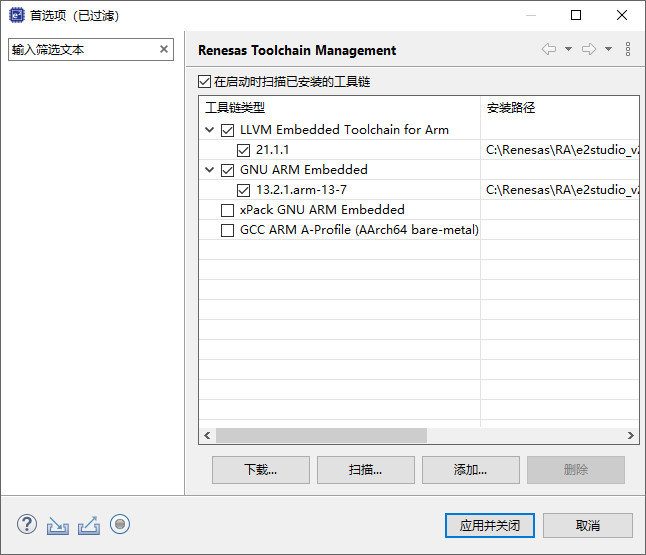
Task: Click the install path of version 21.1.1
Action: point(562,150)
